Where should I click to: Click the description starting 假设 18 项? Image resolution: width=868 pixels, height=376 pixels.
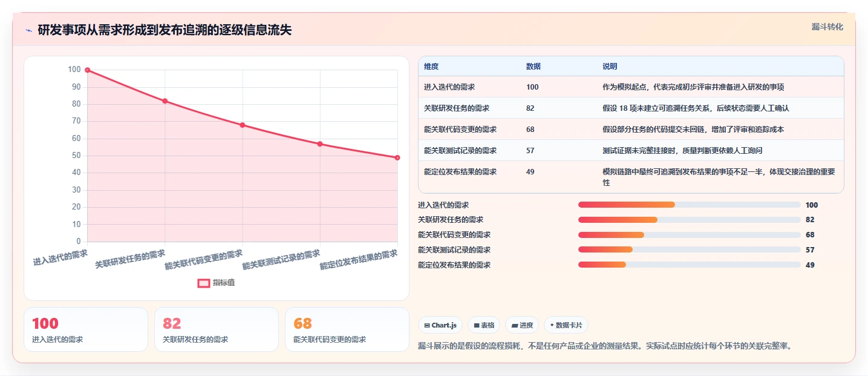(x=696, y=108)
